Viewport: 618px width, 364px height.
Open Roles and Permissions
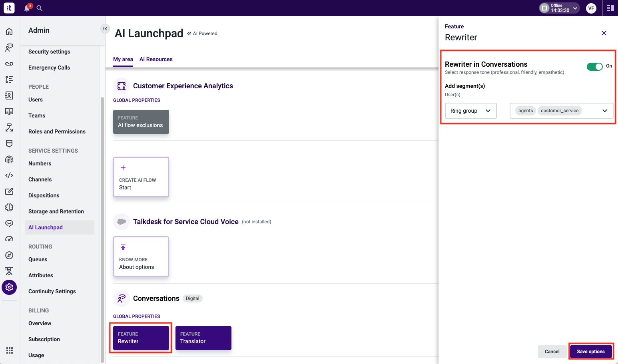click(x=57, y=131)
